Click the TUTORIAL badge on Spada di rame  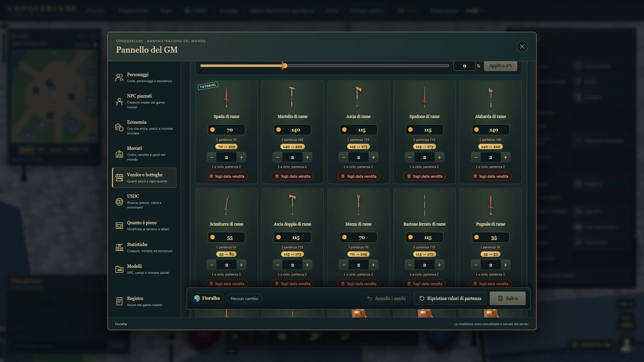[x=208, y=86]
